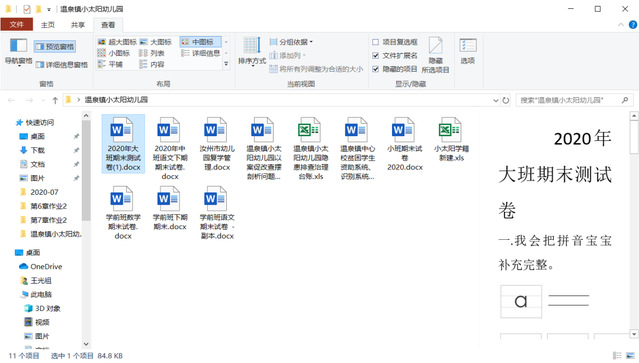This screenshot has width=639, height=363.
Task: Open the 选项 folder options
Action: 468,51
